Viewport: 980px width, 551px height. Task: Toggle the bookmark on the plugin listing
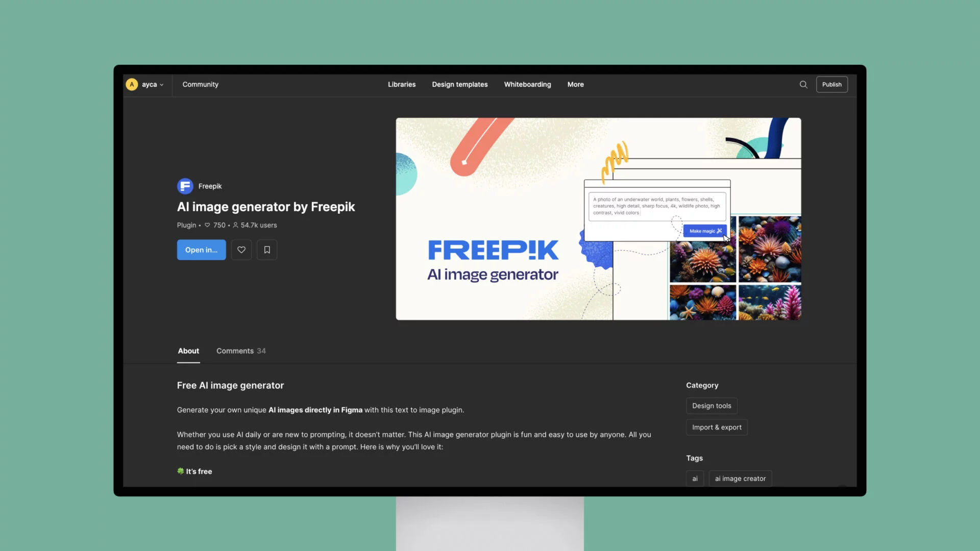266,249
